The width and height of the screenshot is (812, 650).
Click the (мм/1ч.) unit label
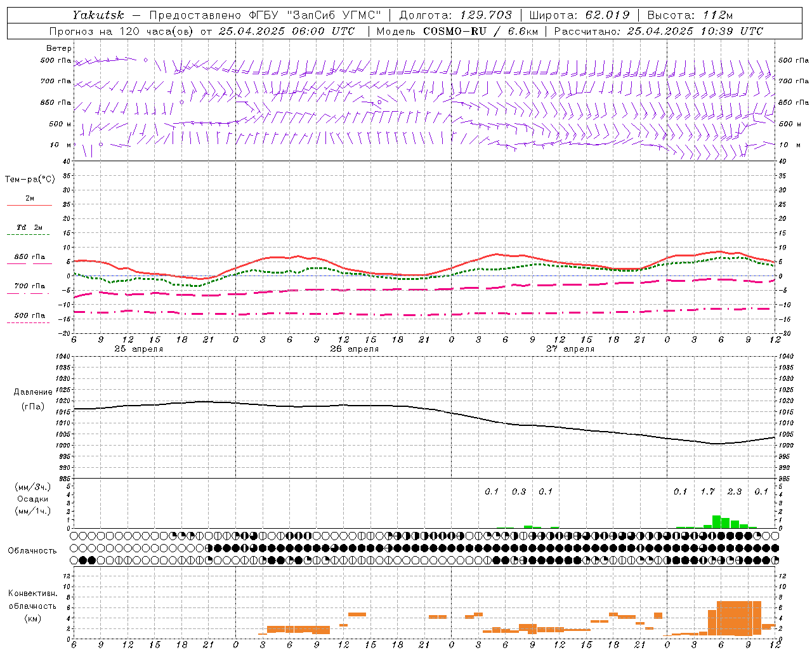point(33,511)
